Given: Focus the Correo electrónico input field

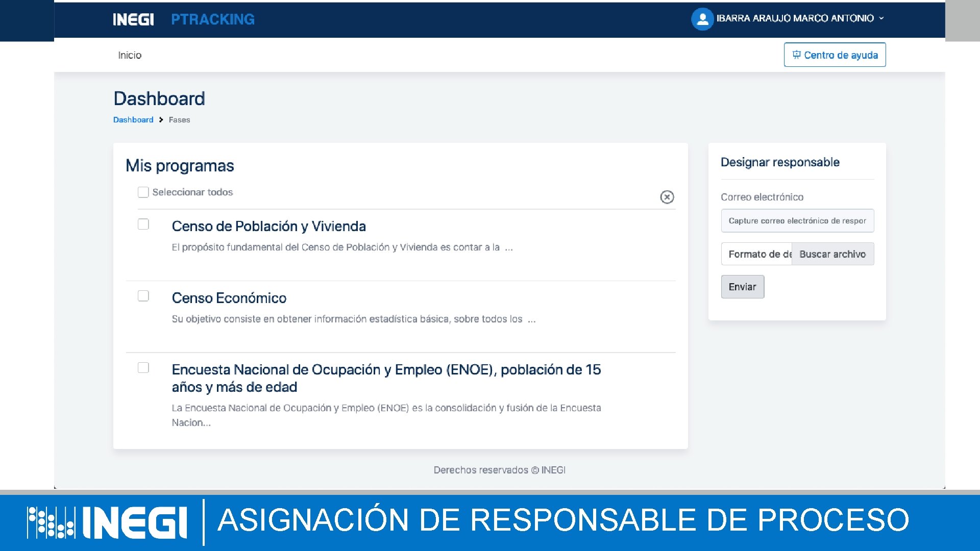Looking at the screenshot, I should 797,221.
